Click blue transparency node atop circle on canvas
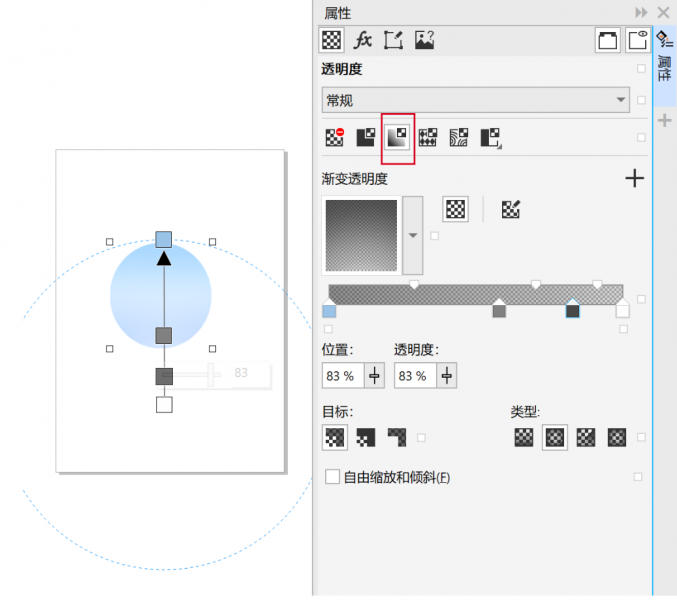The width and height of the screenshot is (677, 600). [x=164, y=240]
